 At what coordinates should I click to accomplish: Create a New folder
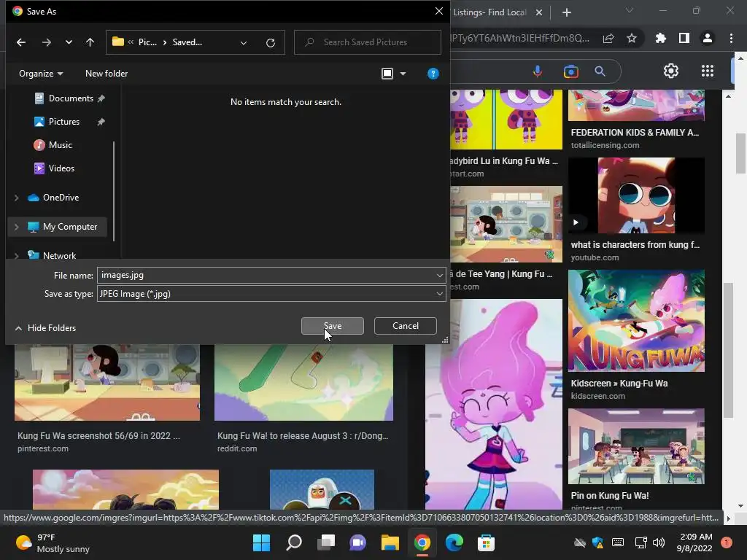[x=107, y=74]
